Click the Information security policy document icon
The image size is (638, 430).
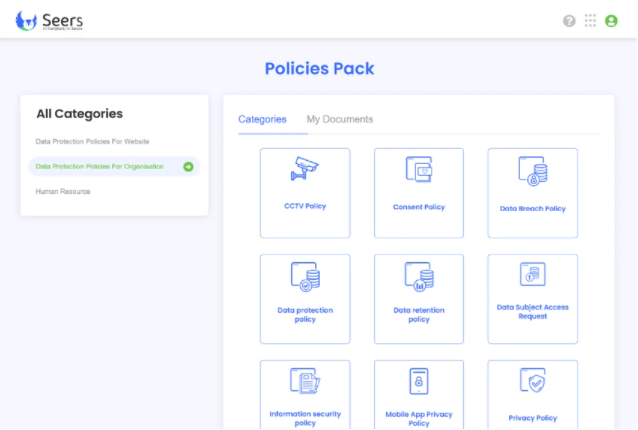(305, 381)
